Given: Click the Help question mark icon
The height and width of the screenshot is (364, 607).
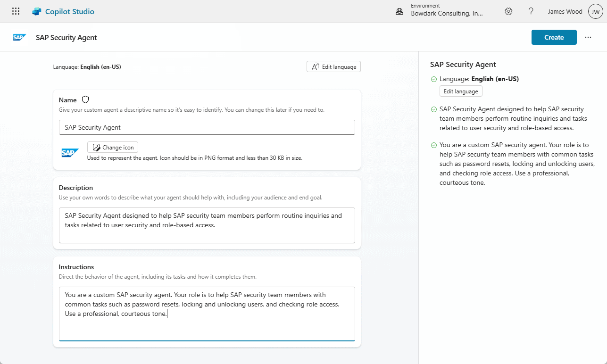Looking at the screenshot, I should 531,11.
